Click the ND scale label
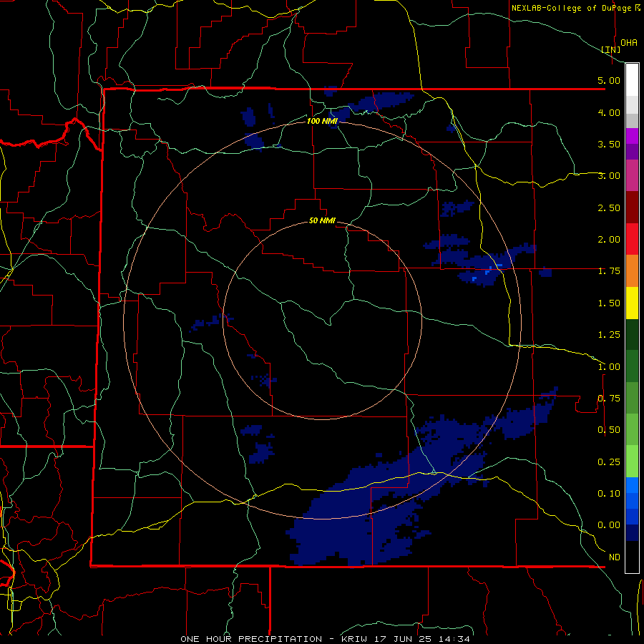 (615, 557)
